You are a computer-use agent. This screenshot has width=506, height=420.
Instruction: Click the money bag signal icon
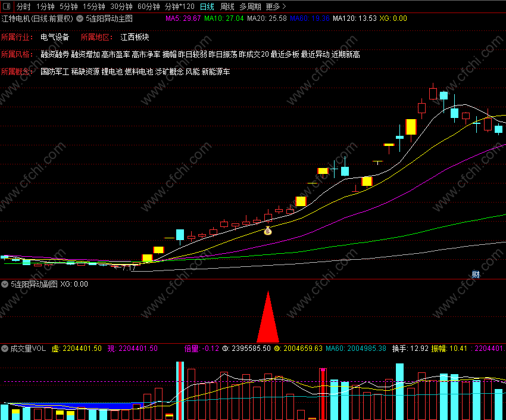[x=267, y=231]
